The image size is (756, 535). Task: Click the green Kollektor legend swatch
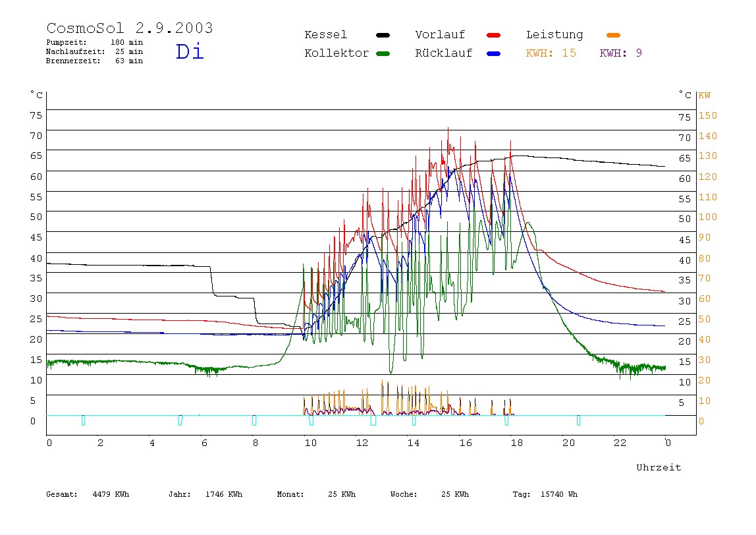pyautogui.click(x=383, y=53)
